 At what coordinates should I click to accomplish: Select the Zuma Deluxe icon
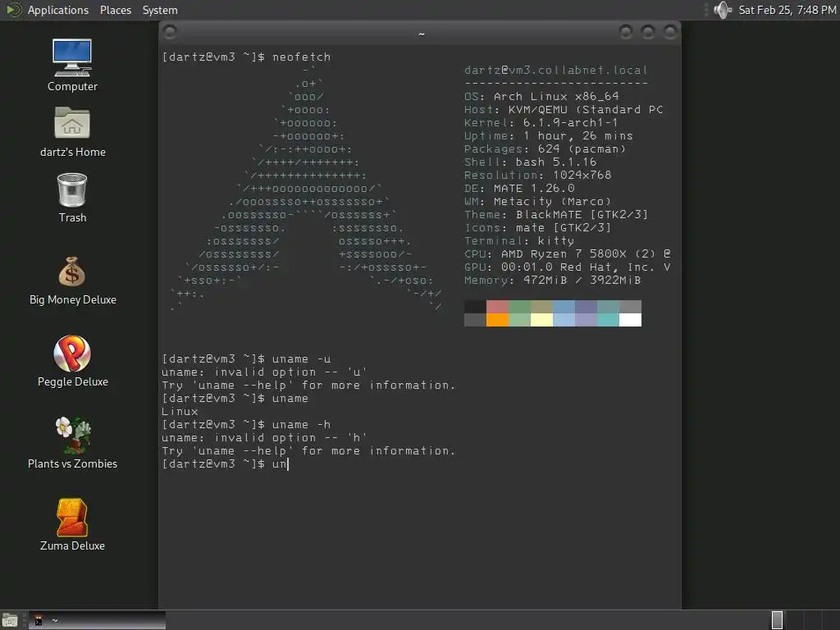pos(72,525)
